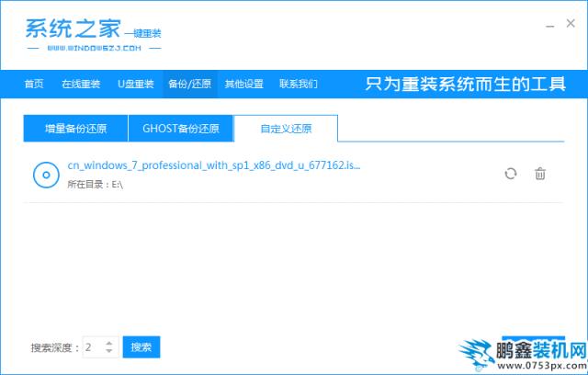Switch to the GHOST备份还原 tab
The height and width of the screenshot is (375, 588).
coord(181,129)
